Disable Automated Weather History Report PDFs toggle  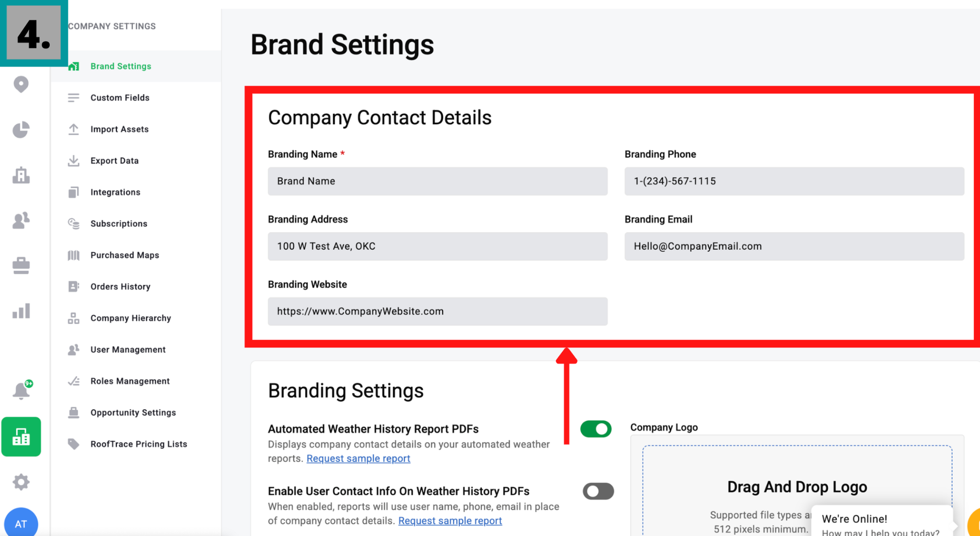point(596,429)
